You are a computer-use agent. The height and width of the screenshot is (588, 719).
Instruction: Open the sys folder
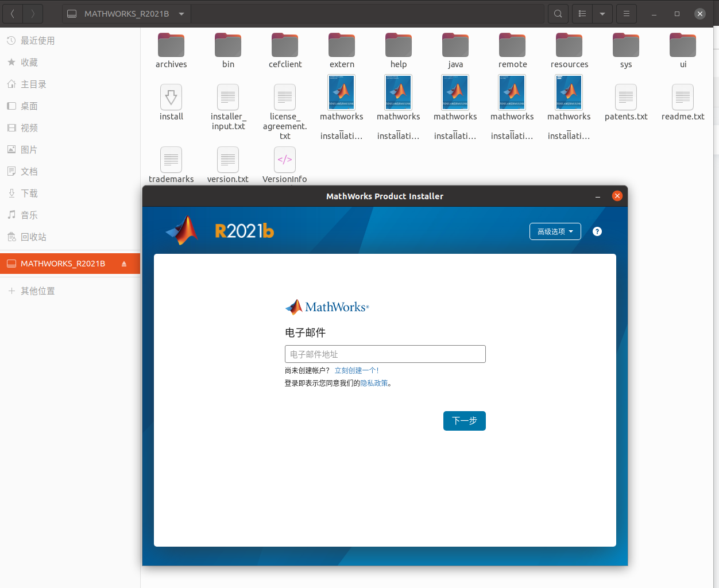(x=626, y=51)
